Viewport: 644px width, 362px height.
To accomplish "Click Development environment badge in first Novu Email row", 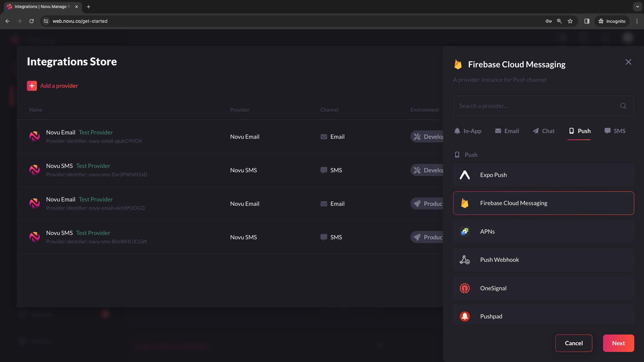I will tap(427, 137).
